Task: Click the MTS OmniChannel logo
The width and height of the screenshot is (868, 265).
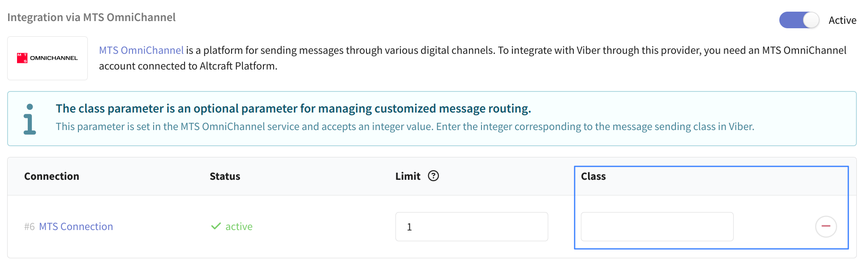Action: pyautogui.click(x=47, y=58)
